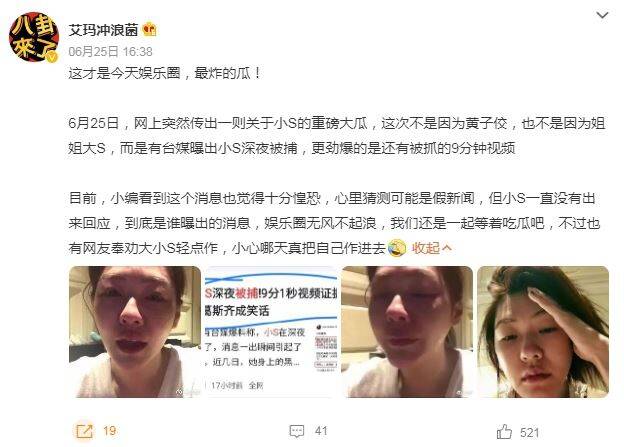Viewport: 624px width, 447px height.
Task: Click the repost share icon
Action: click(84, 431)
